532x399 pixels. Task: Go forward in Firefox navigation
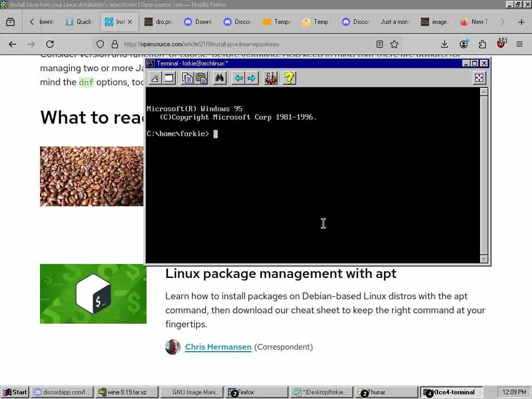(31, 44)
